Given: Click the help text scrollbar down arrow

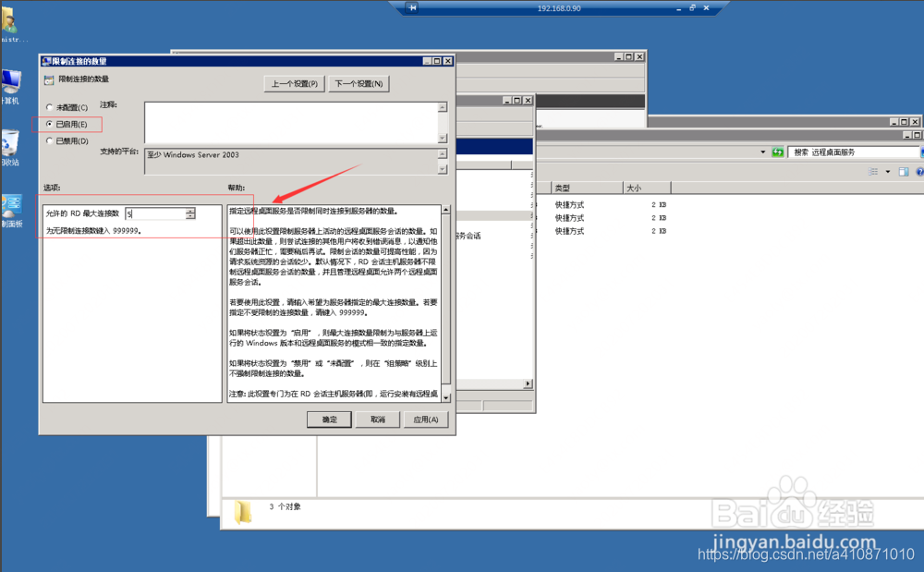Looking at the screenshot, I should coord(446,397).
